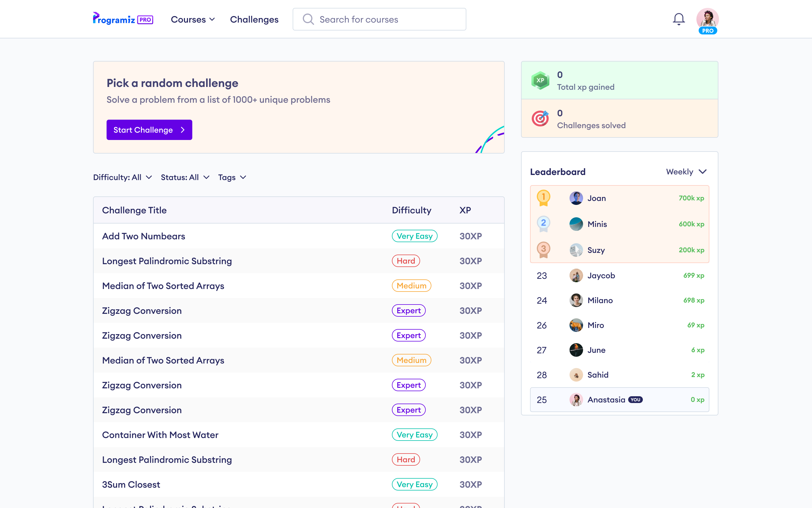Expand the Status: All filter

point(185,177)
